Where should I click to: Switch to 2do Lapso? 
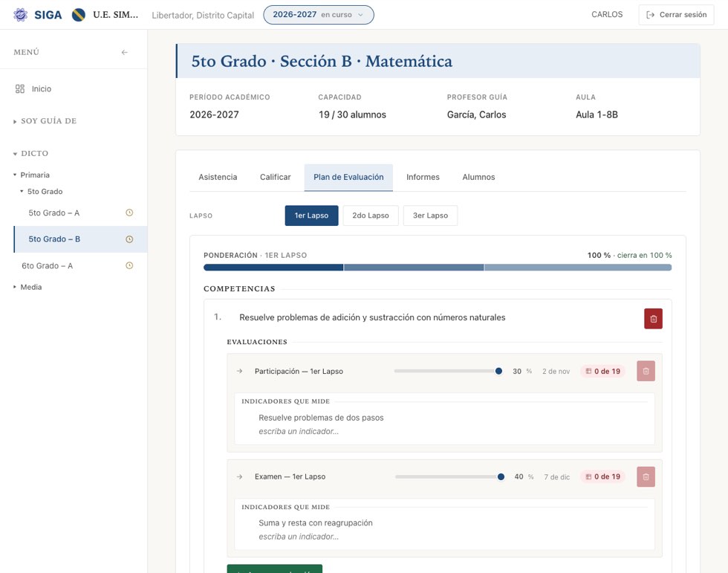(x=371, y=216)
